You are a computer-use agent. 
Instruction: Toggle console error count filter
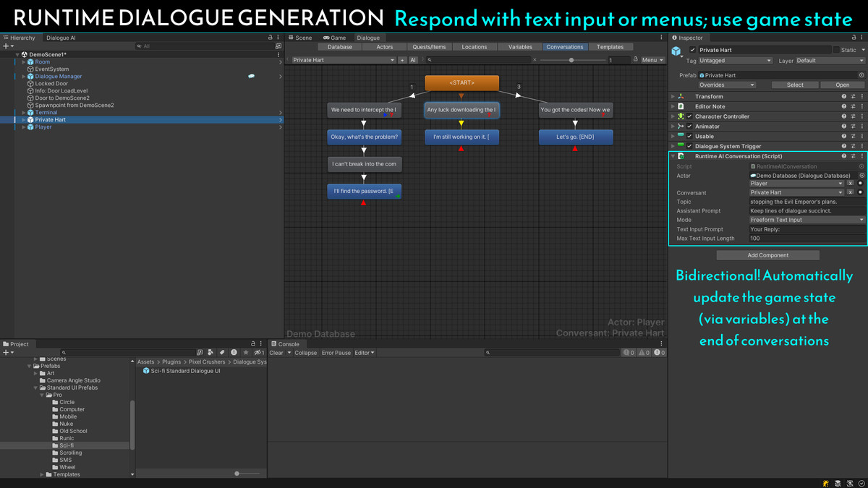pyautogui.click(x=658, y=353)
